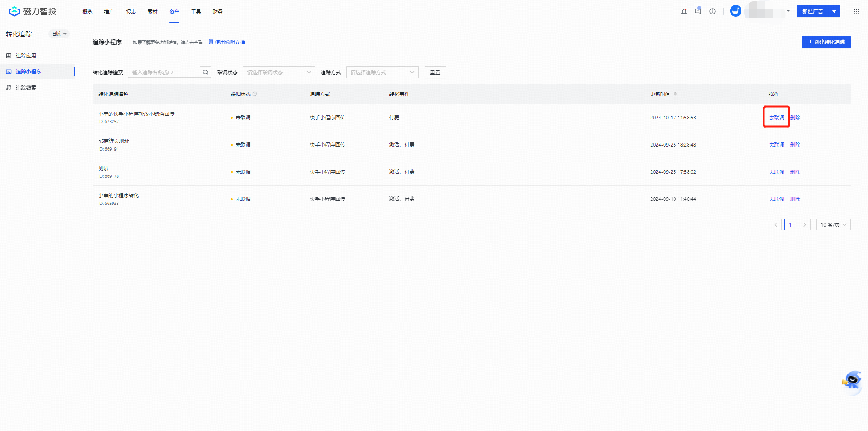
Task: Switch to the 推广 tab
Action: point(109,12)
